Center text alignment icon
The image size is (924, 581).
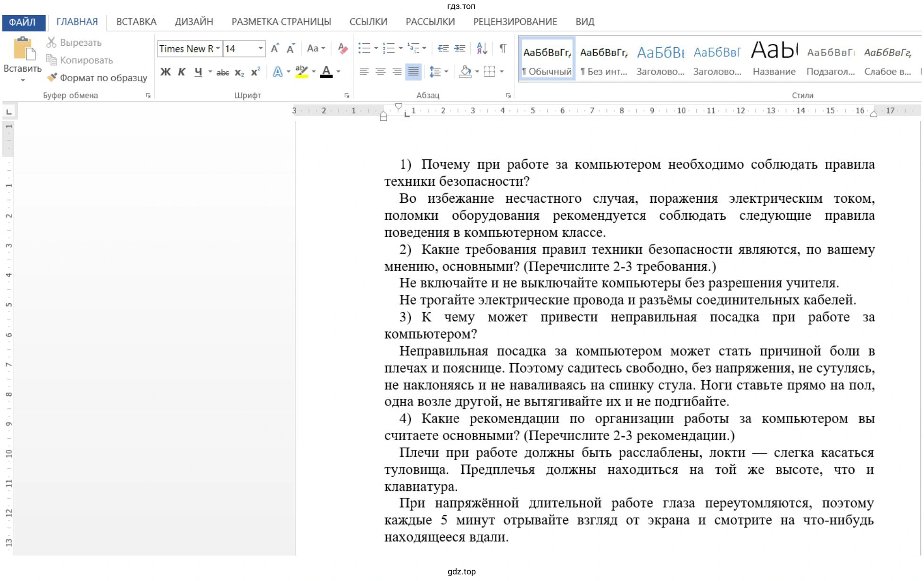click(381, 72)
